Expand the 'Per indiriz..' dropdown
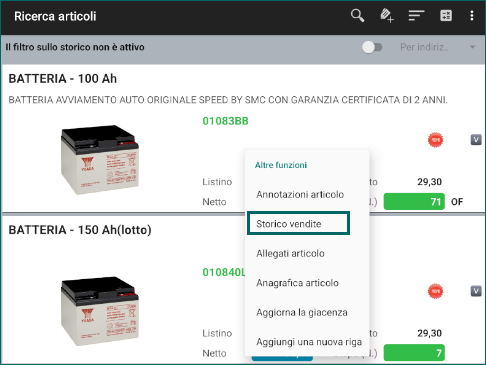 (438, 47)
